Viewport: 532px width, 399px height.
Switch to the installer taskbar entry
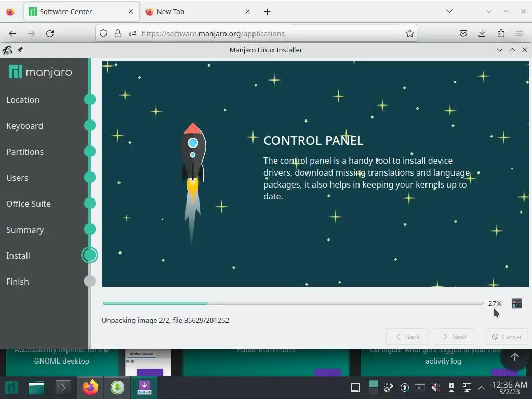coord(144,388)
